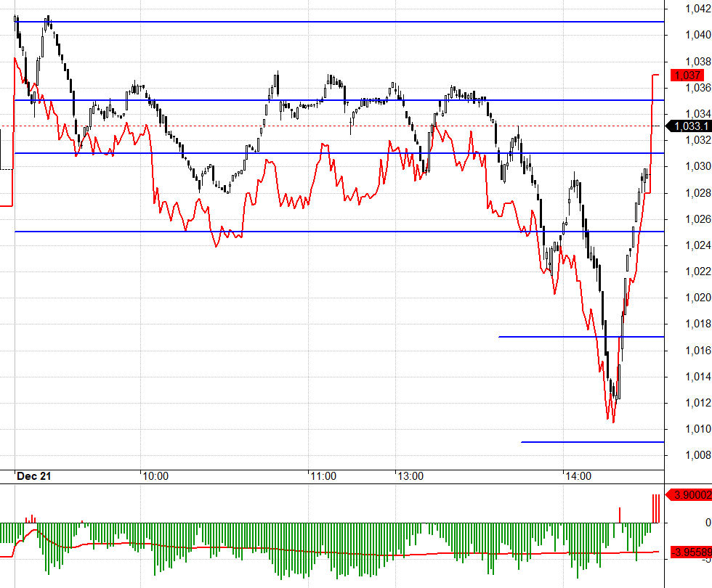Click the red bars at histogram right end
Viewport: 712px width, 588px height.
[x=656, y=509]
